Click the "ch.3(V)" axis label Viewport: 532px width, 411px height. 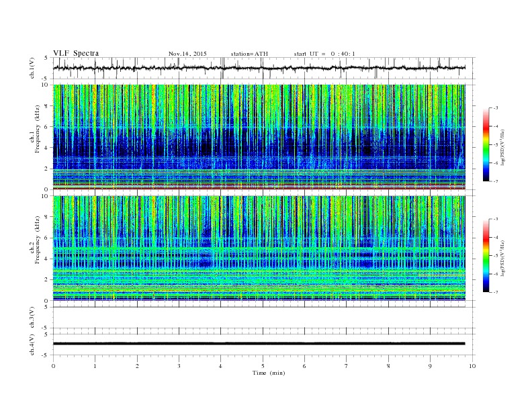(x=32, y=318)
